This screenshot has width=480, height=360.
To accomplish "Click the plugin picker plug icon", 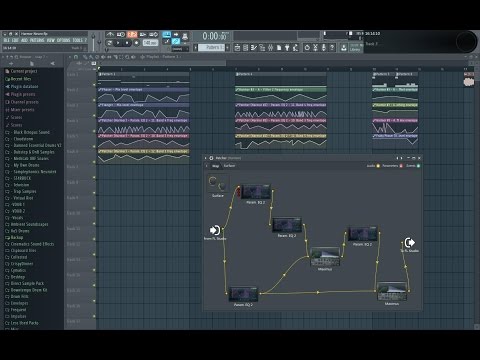I will (287, 48).
